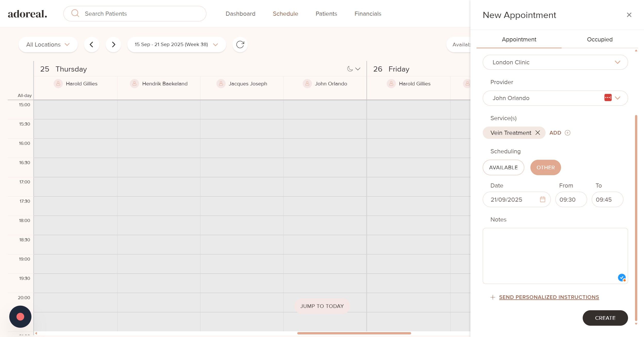
Task: Open the Patients menu item
Action: tap(326, 14)
